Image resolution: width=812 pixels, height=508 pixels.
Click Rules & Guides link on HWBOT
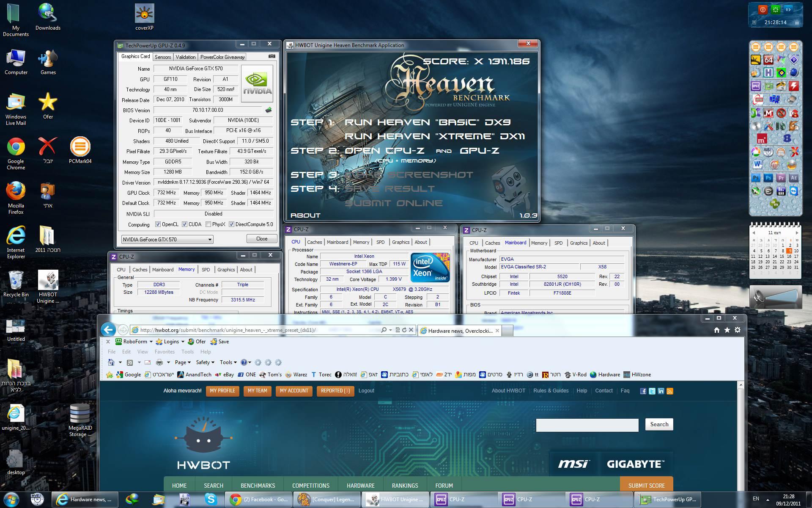tap(551, 391)
